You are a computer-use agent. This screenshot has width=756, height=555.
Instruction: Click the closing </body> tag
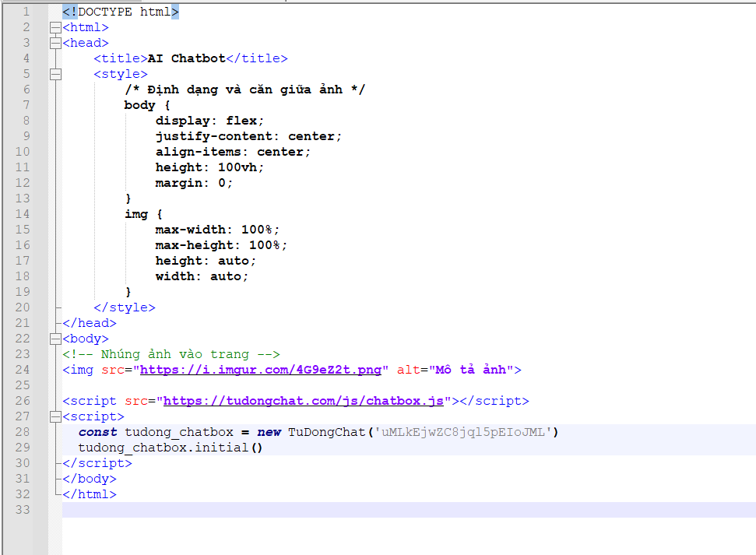coord(90,479)
